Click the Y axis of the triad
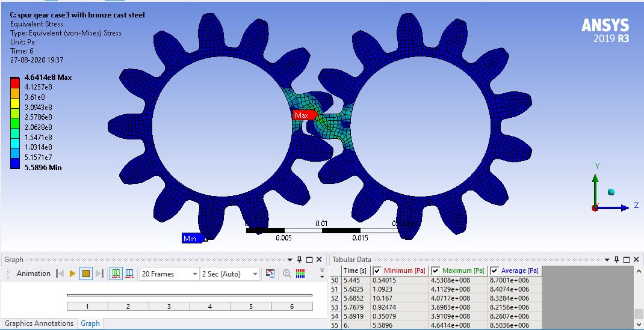 point(595,189)
